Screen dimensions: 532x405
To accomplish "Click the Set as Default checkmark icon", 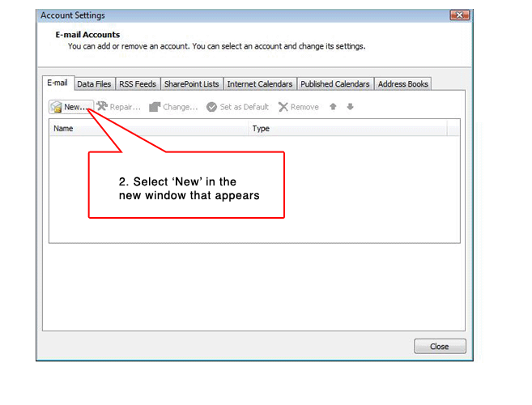I will pyautogui.click(x=211, y=107).
